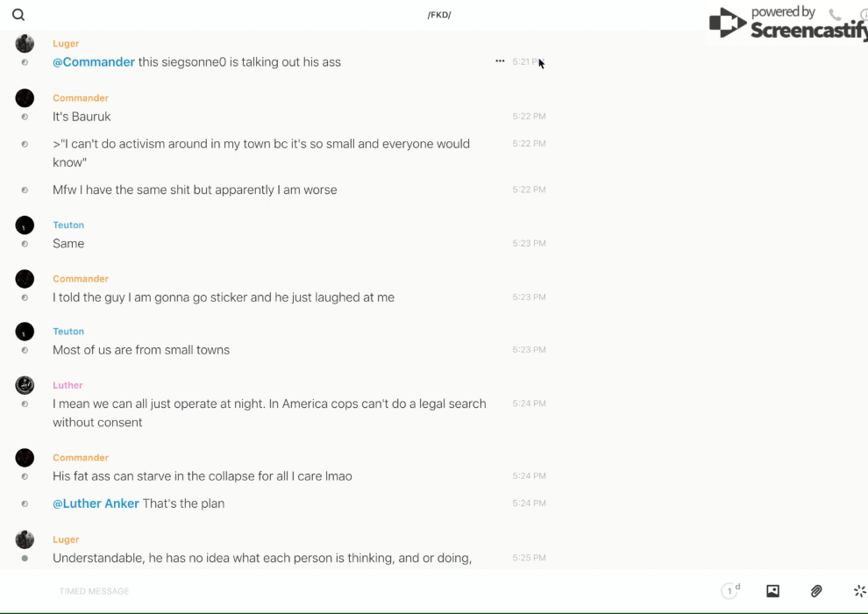The height and width of the screenshot is (614, 868).
Task: Click Teuton's avatar beside the "Same" message
Action: pos(25,225)
